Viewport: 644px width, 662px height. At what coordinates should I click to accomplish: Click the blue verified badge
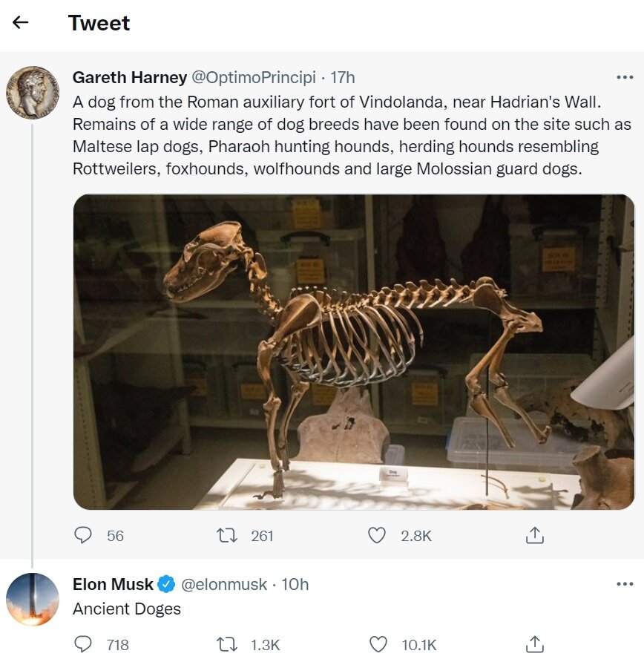coord(166,585)
